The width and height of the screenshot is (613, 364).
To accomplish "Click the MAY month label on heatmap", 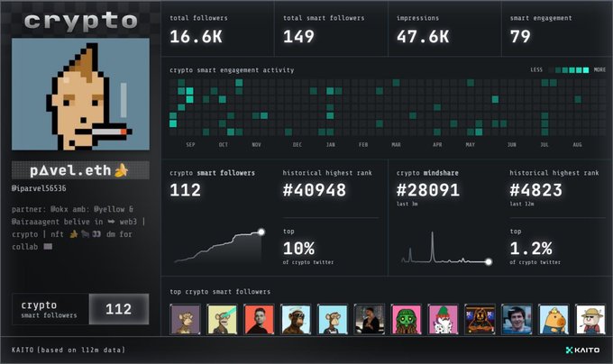I will [x=470, y=145].
